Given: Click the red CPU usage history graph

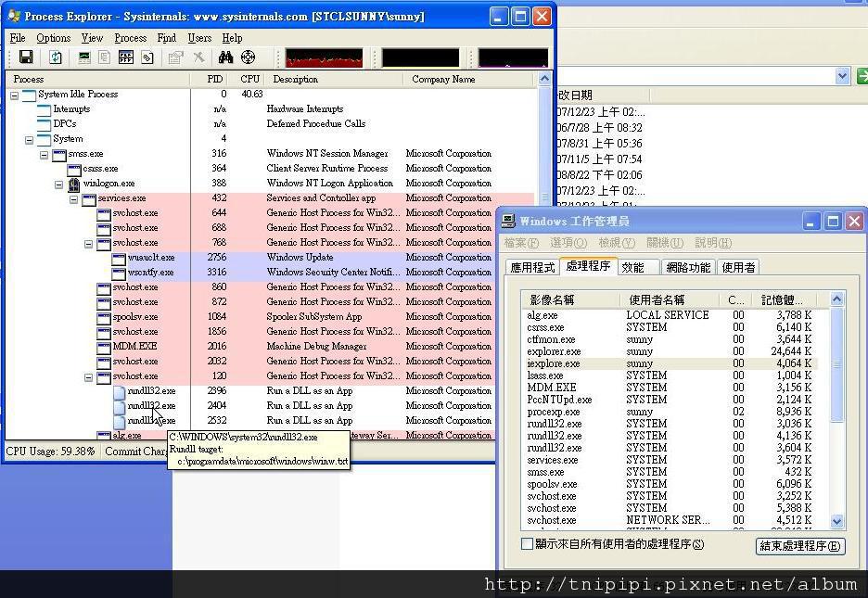Looking at the screenshot, I should click(324, 57).
